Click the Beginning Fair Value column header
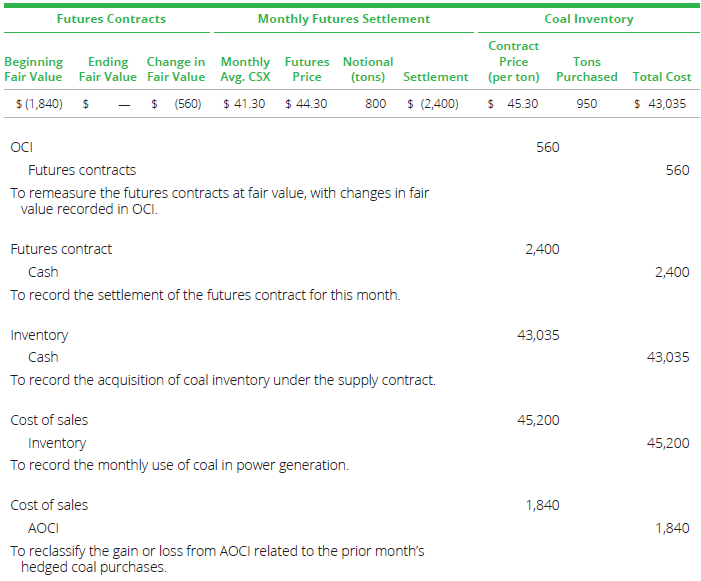This screenshot has width=701, height=581. click(x=33, y=69)
